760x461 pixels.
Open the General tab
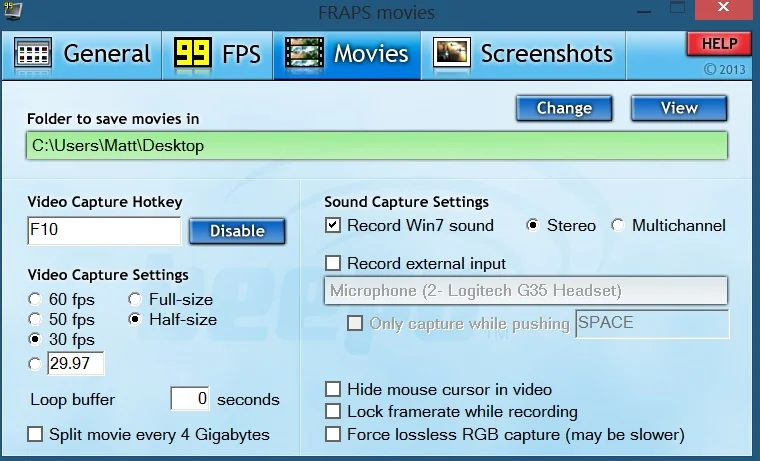point(81,54)
